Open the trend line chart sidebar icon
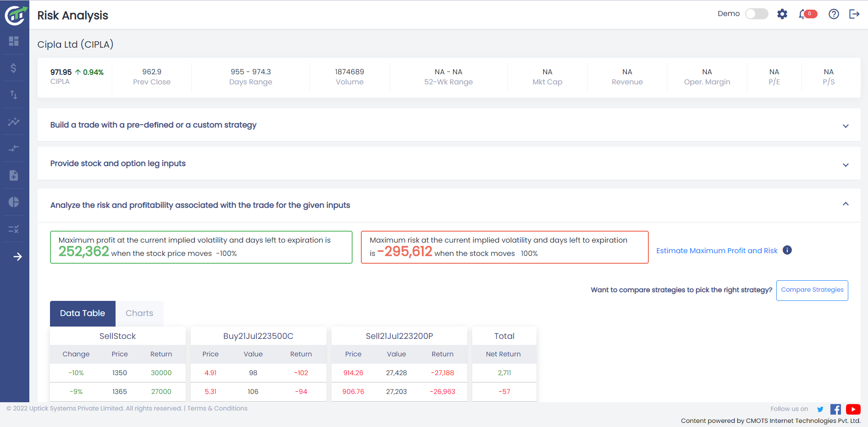The width and height of the screenshot is (868, 427). [14, 122]
